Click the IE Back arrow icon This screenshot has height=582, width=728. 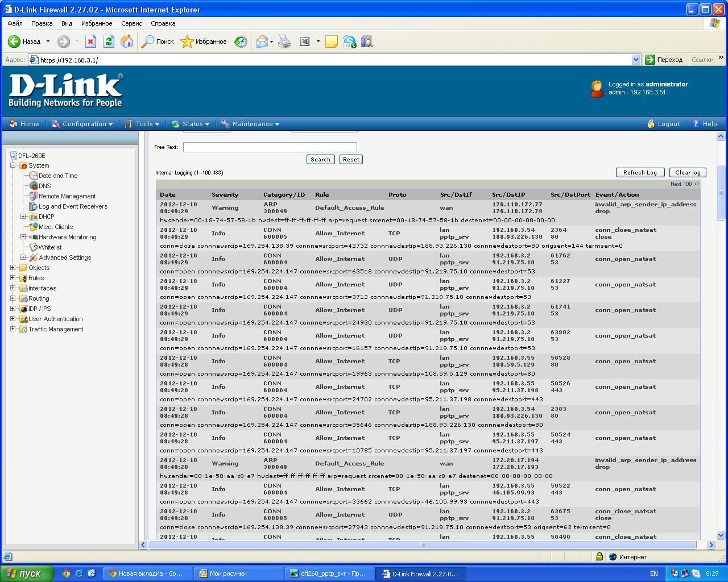tap(14, 41)
